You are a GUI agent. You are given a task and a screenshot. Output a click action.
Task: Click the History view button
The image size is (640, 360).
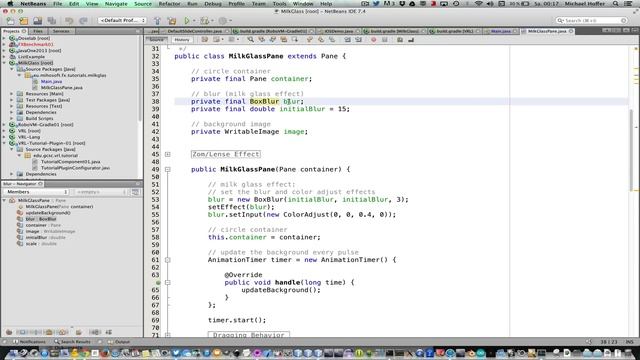click(182, 40)
